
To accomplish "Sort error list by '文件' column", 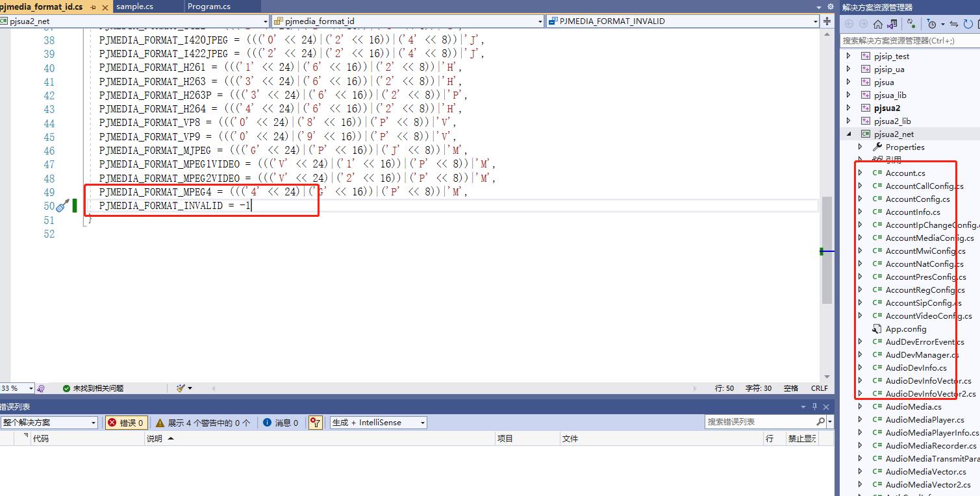I will 662,439.
